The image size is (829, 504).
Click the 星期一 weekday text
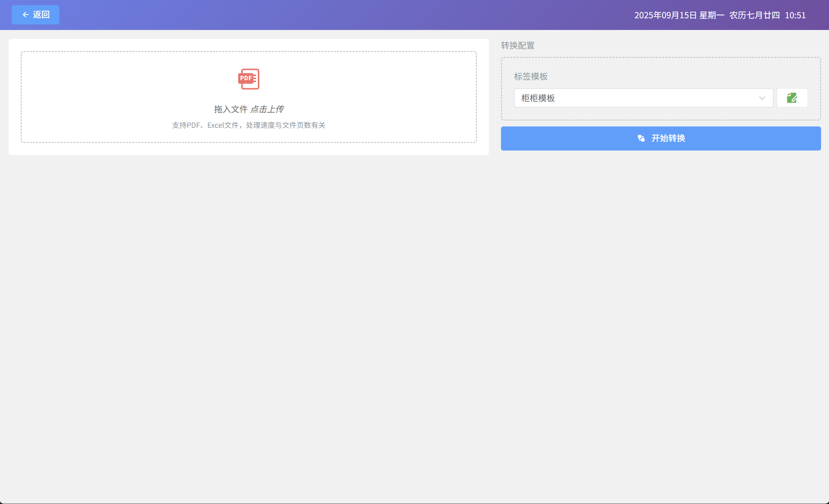point(712,15)
